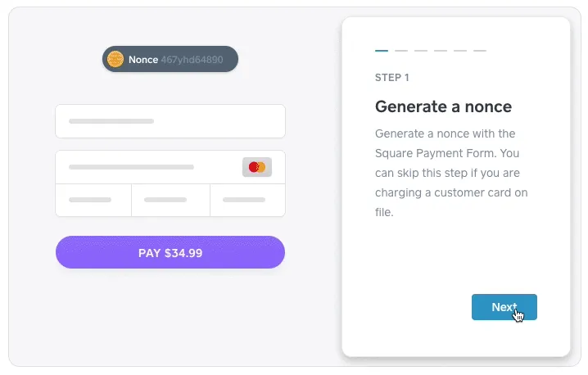Focus the middle bottom card field

(170, 200)
